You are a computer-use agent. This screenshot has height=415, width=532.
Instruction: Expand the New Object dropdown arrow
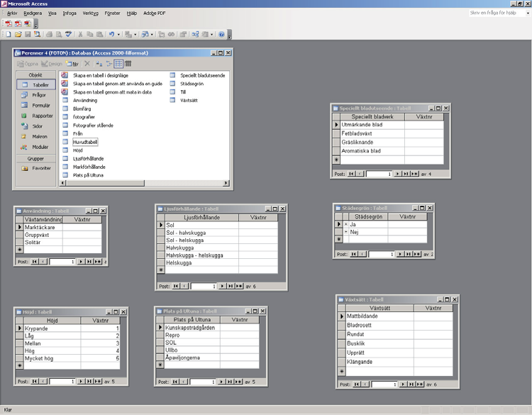[x=211, y=34]
